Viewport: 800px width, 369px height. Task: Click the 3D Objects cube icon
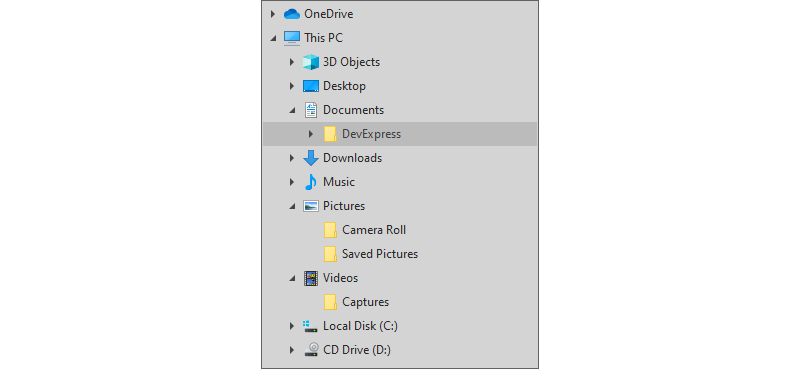[311, 62]
